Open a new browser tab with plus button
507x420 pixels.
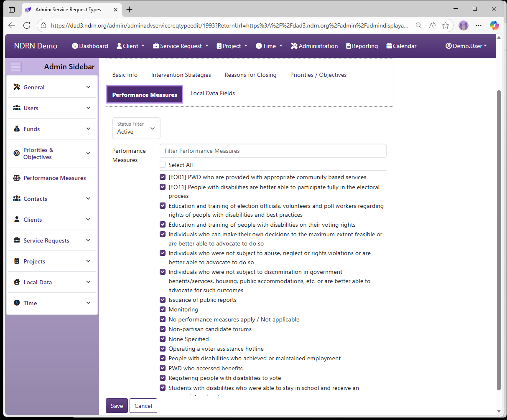[x=130, y=9]
